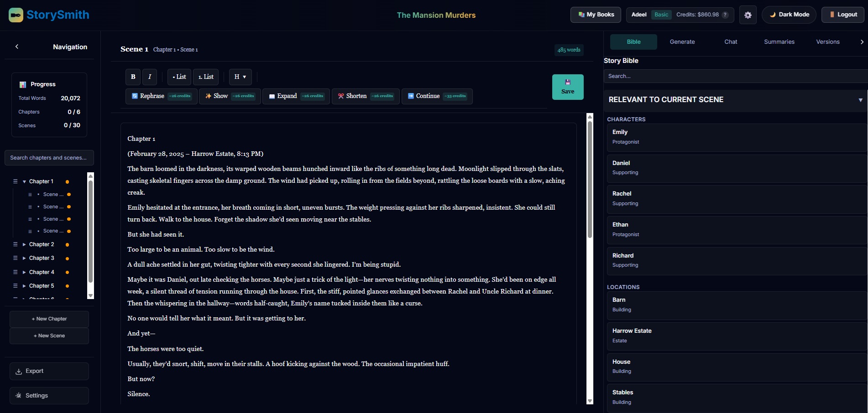Click the drag handle icon beside Chapter 1

(x=15, y=181)
